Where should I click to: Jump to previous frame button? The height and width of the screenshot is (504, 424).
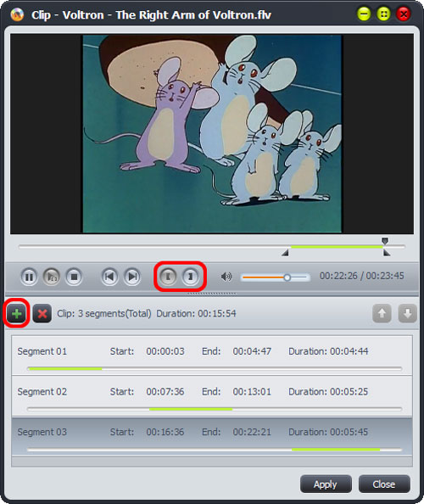[109, 277]
